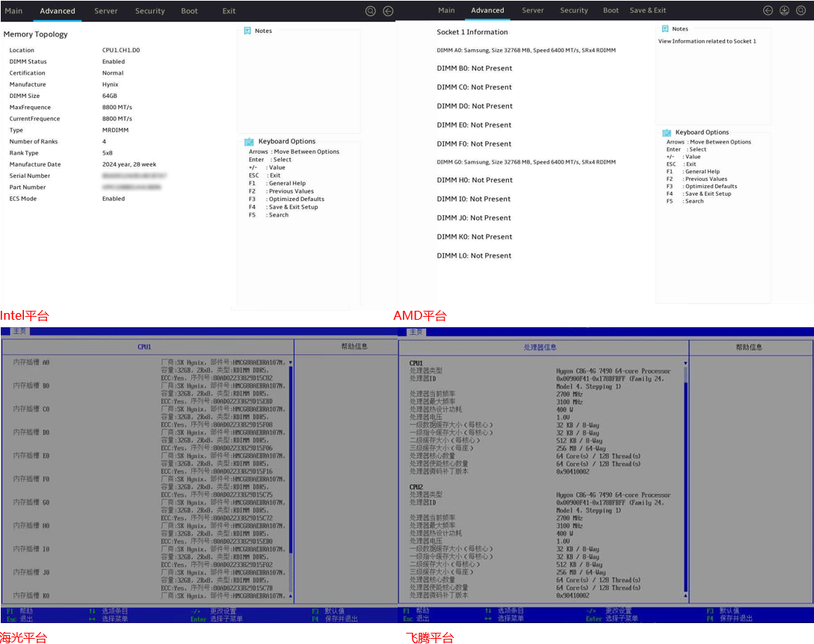Screen dimensions: 814x644
Task: Click the scrollbar track of the 处理器信息 panel
Action: click(x=685, y=486)
